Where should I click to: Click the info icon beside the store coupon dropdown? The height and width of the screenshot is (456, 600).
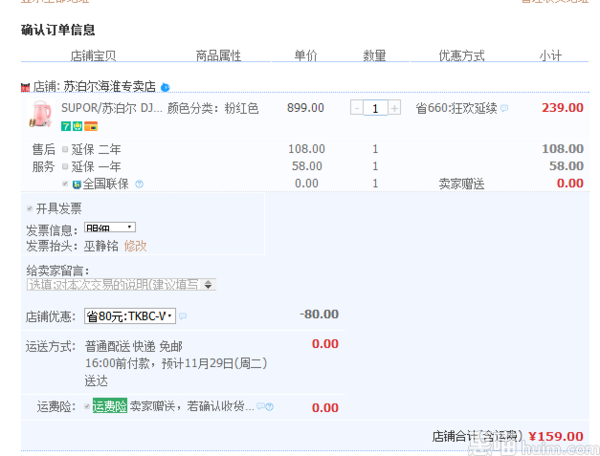[183, 316]
